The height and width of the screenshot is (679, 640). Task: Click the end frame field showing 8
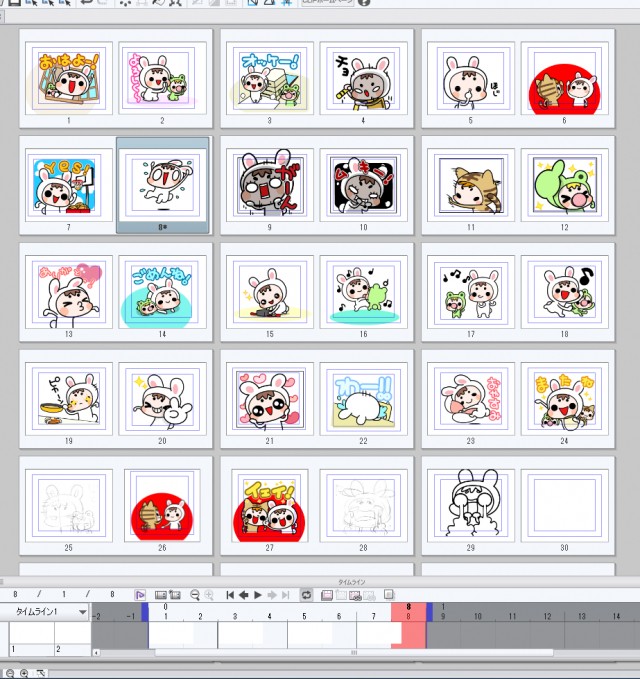pyautogui.click(x=112, y=595)
